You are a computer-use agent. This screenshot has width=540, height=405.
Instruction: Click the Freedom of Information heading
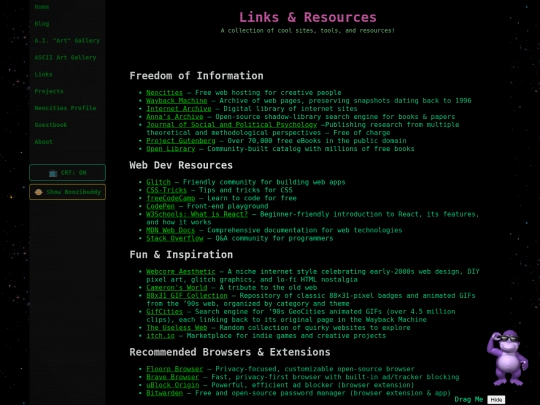click(x=196, y=76)
